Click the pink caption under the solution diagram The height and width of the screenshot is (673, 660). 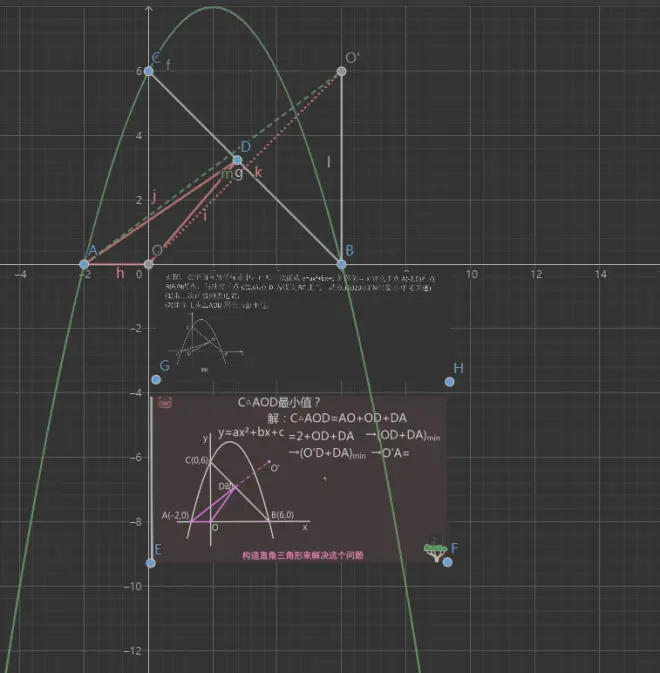[x=302, y=555]
